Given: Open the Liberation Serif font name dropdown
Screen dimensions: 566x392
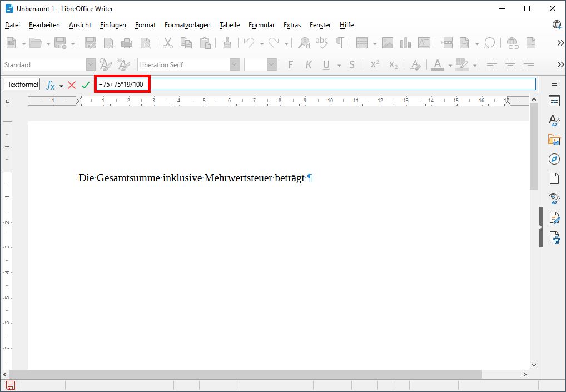Looking at the screenshot, I should (x=234, y=64).
